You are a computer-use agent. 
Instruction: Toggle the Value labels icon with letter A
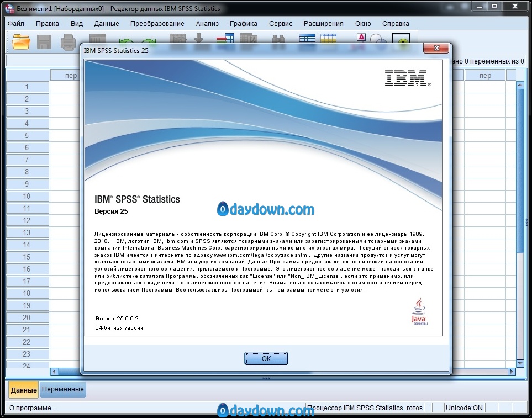point(361,38)
